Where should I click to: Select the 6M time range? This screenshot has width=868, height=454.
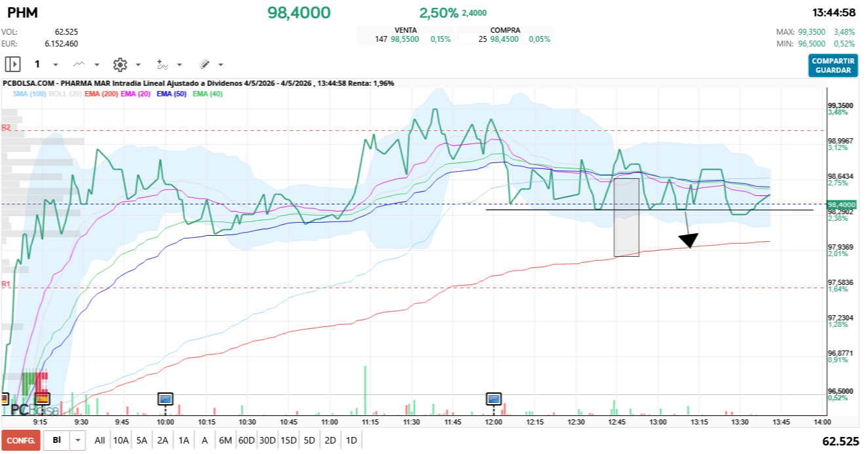[225, 440]
